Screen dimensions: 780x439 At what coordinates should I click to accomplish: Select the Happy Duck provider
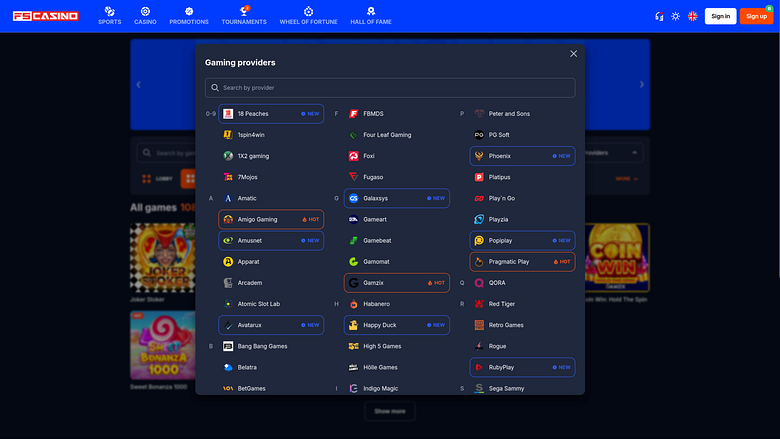396,325
